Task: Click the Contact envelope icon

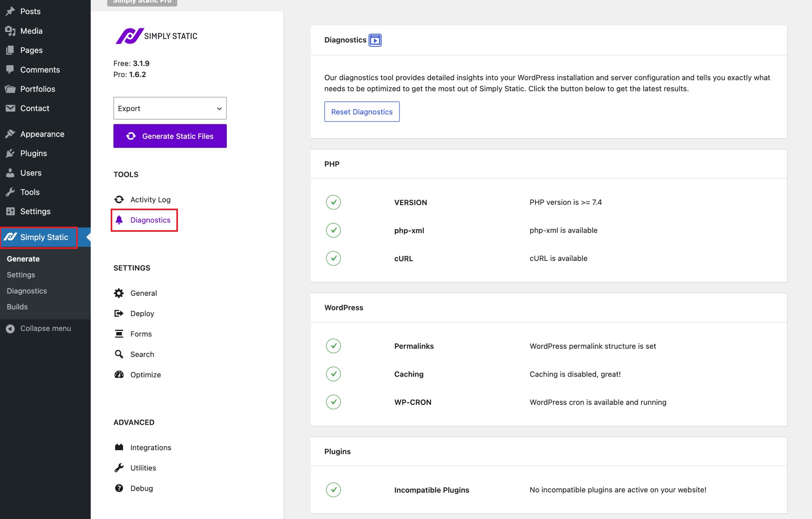Action: [10, 108]
